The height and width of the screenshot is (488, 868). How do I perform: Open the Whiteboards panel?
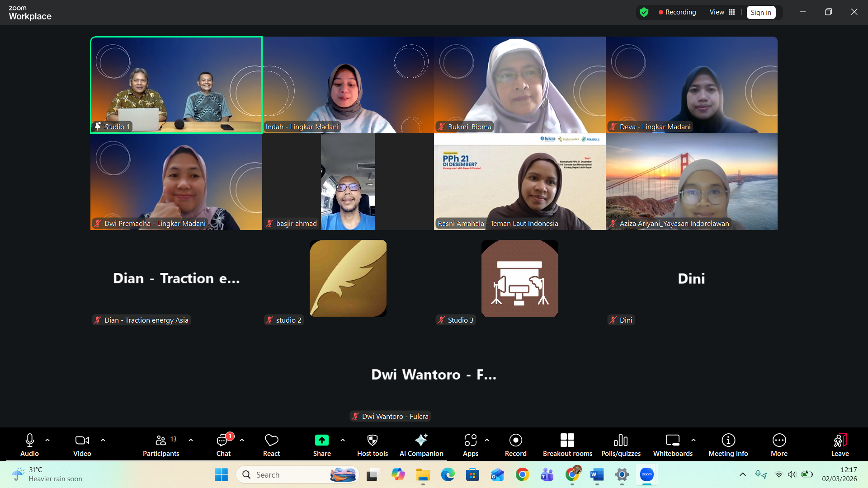coord(672,444)
